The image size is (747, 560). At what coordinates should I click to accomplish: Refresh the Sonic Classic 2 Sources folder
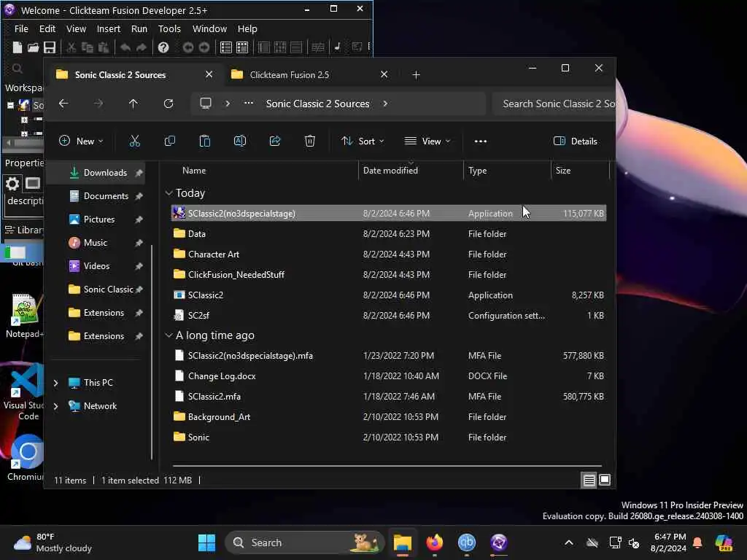pyautogui.click(x=169, y=104)
